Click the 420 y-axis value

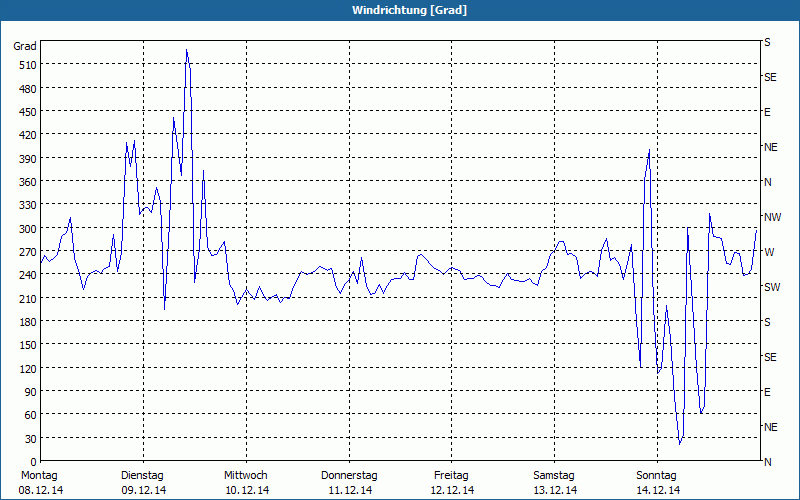(x=28, y=135)
